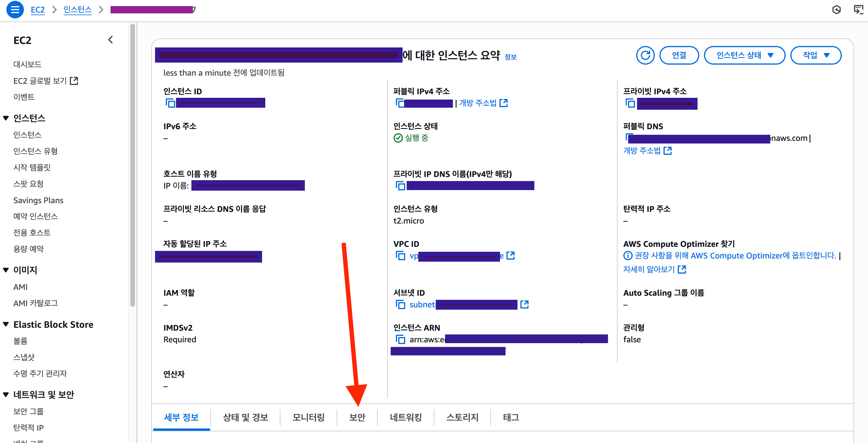Screen dimensions: 868x443
Task: Copy the VPC ID
Action: (x=400, y=256)
